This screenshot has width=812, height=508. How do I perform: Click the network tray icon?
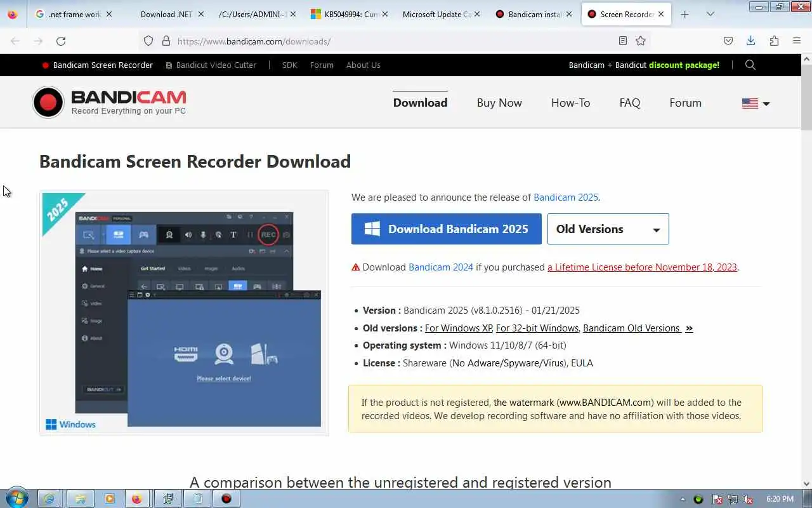733,499
